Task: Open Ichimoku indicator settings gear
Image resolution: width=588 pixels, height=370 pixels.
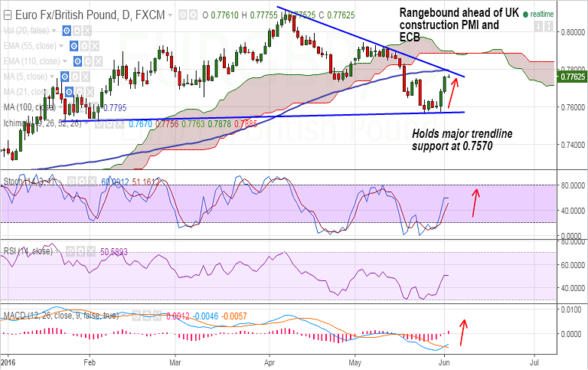Action: click(x=110, y=123)
